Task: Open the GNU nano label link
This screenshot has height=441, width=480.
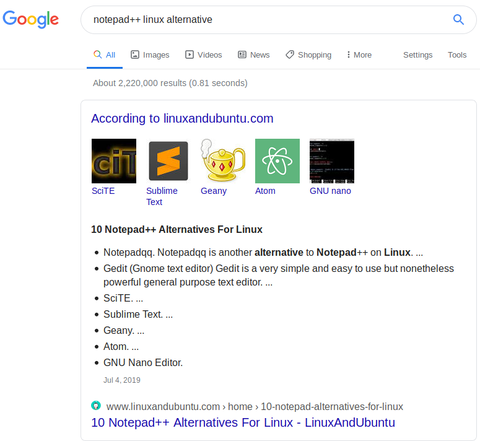Action: 330,191
